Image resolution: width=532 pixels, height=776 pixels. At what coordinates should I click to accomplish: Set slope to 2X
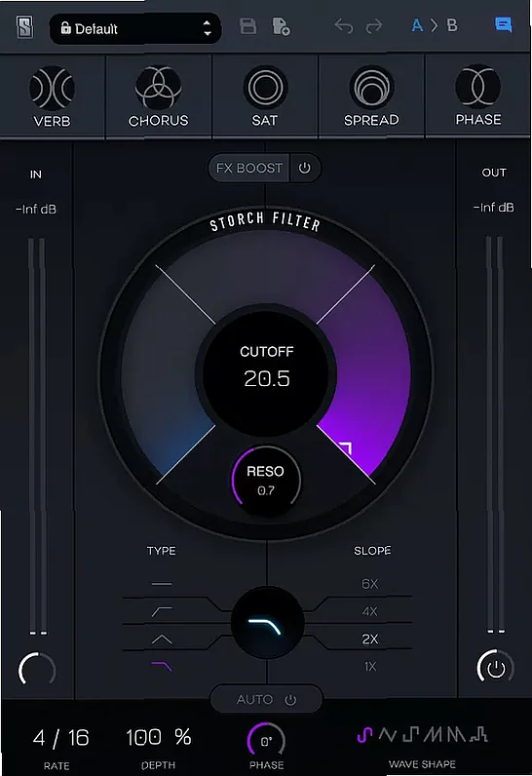[370, 640]
